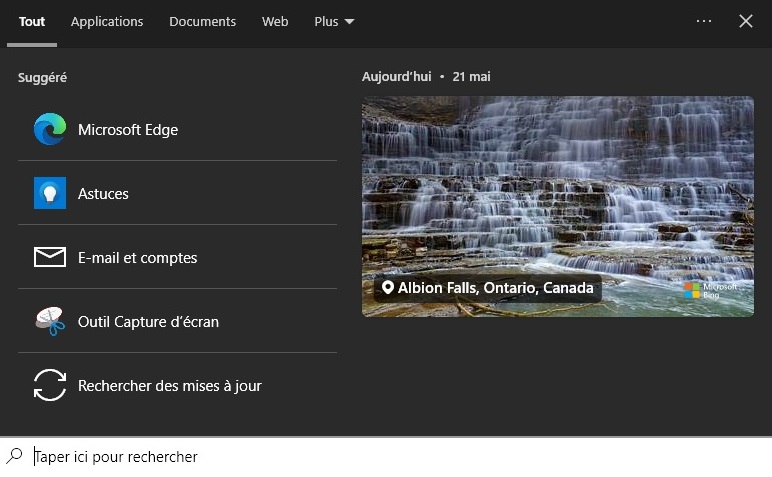Select the Tout tab

32,22
